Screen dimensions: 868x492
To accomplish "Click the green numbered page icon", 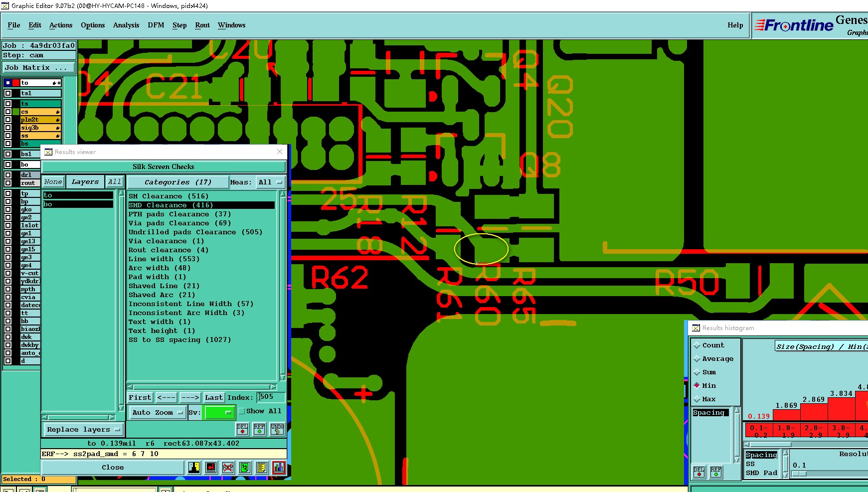I will (245, 468).
